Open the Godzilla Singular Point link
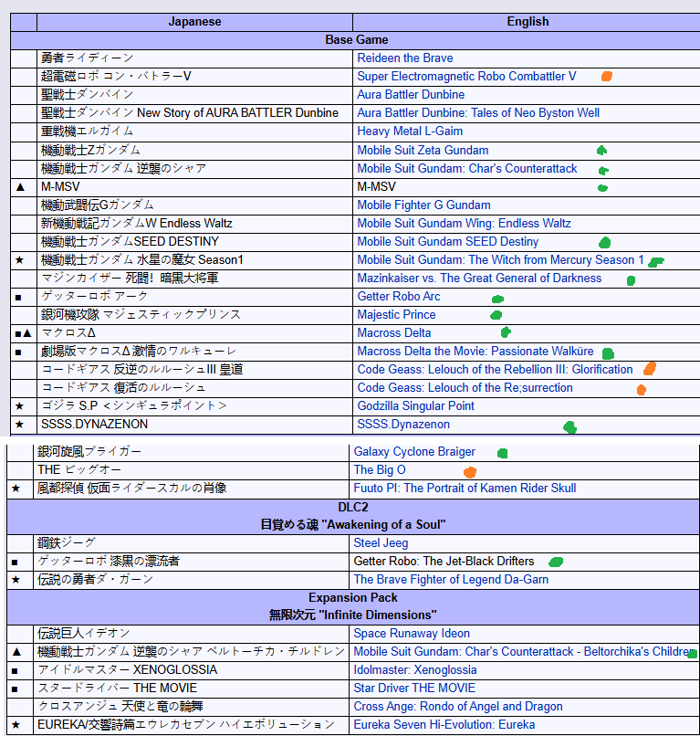 415,406
